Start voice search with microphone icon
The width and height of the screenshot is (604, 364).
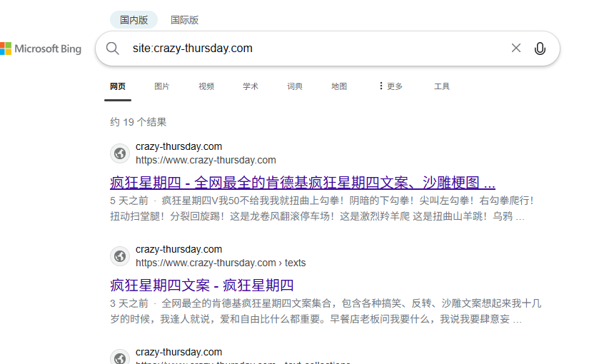pyautogui.click(x=540, y=49)
